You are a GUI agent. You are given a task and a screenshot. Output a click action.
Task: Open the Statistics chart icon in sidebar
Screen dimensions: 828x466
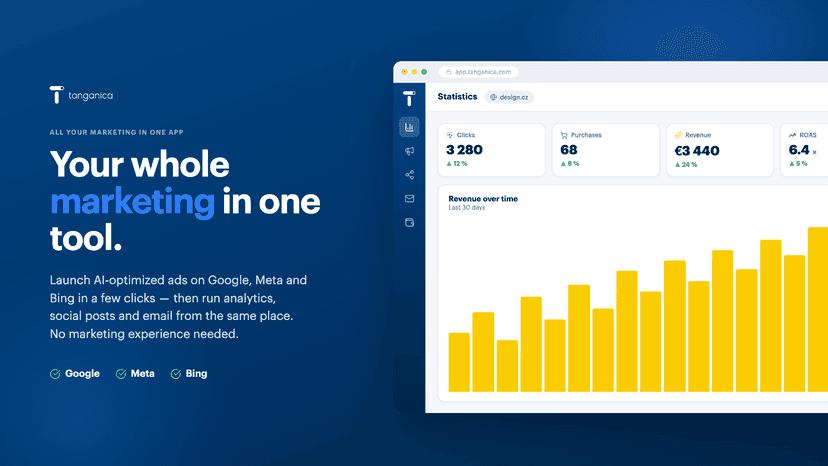(x=409, y=127)
